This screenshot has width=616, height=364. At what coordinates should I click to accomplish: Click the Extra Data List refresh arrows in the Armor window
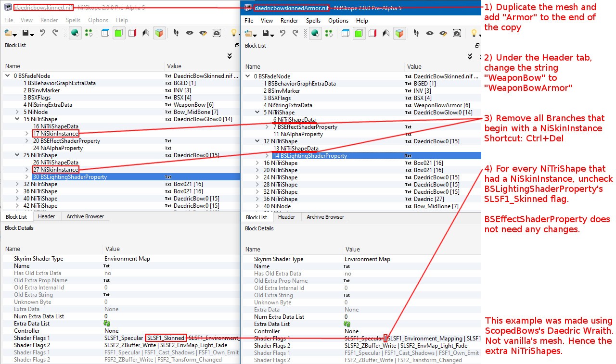click(x=348, y=324)
